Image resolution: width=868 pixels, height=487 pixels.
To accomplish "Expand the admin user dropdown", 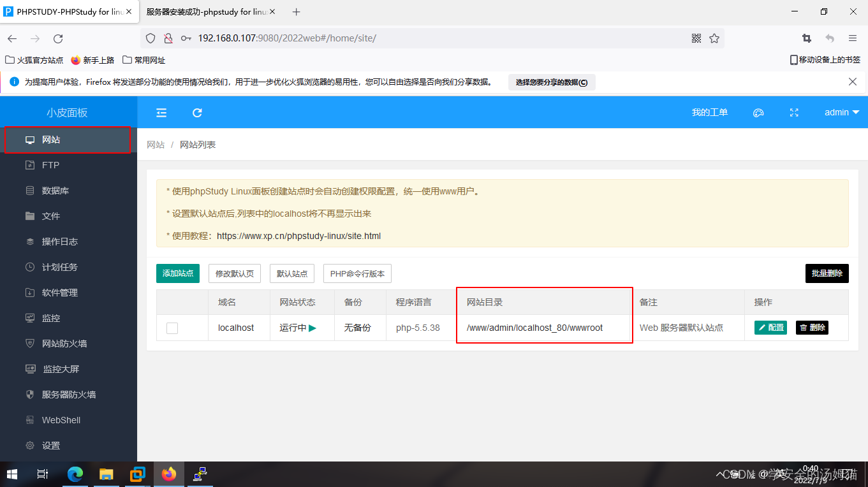I will 842,112.
